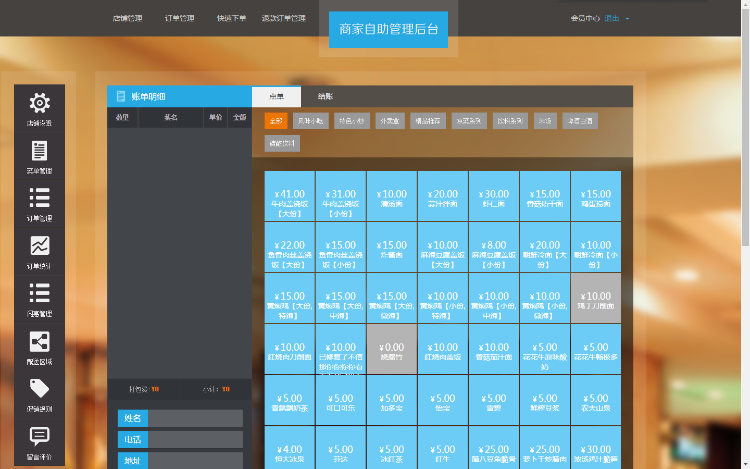Screen dimensions: 750x469
Task: Add the ¥15.00 炸酱面 tile
Action: point(392,247)
